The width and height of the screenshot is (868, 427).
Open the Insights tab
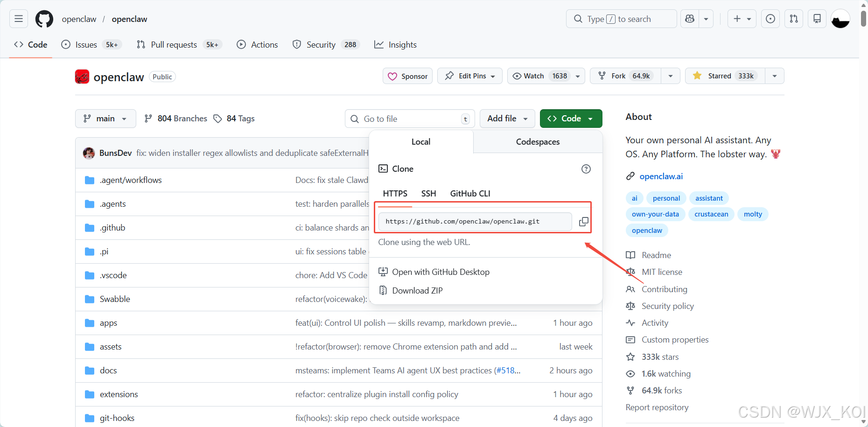(396, 45)
